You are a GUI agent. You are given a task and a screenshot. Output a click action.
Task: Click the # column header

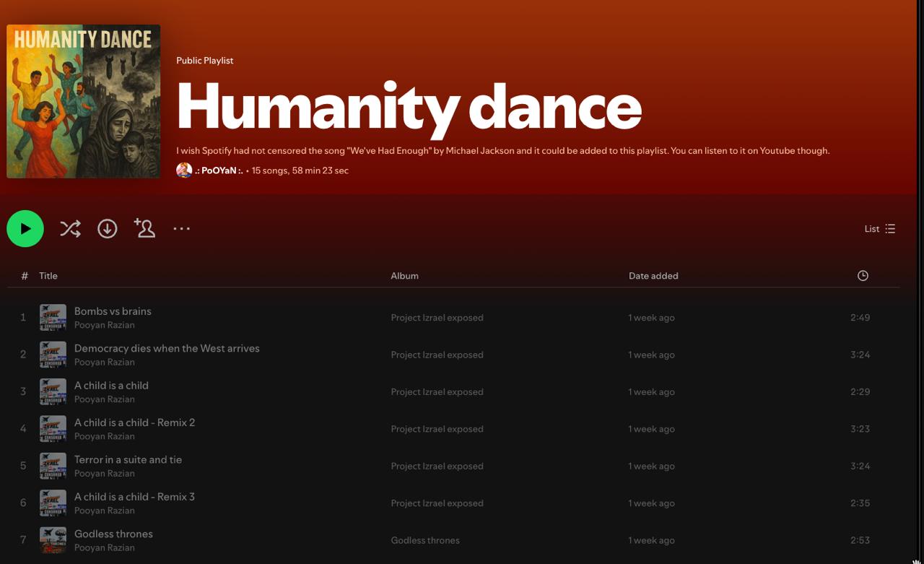tap(25, 276)
